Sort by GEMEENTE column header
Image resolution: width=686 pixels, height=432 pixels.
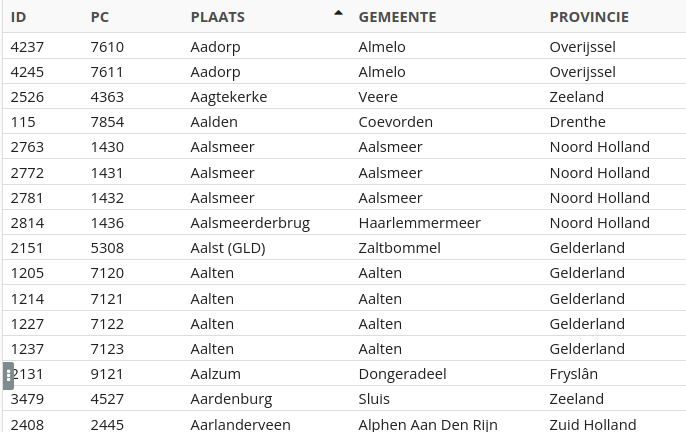tap(397, 17)
